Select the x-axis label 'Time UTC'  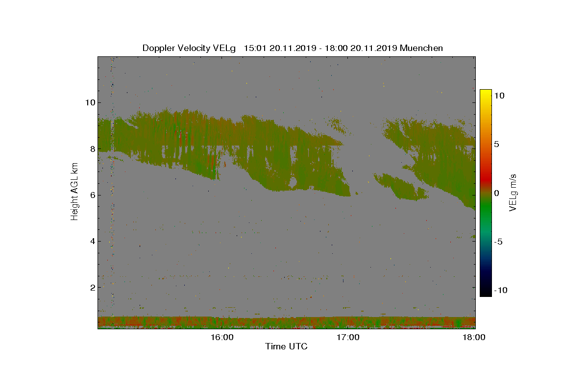286,347
